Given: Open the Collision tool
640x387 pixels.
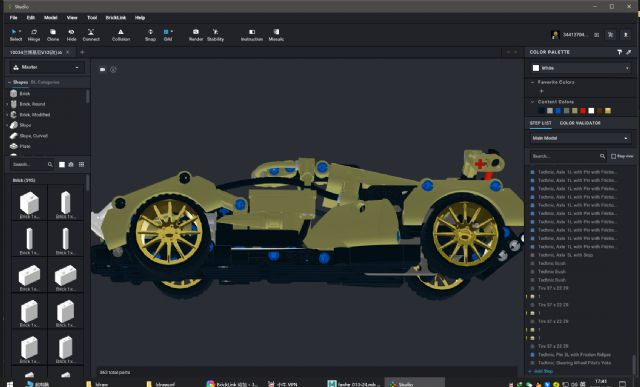Looking at the screenshot, I should pos(121,35).
